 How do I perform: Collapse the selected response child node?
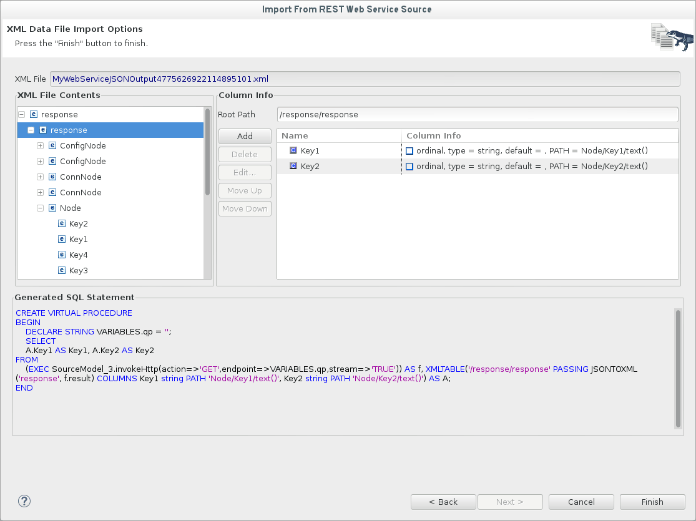pyautogui.click(x=31, y=130)
